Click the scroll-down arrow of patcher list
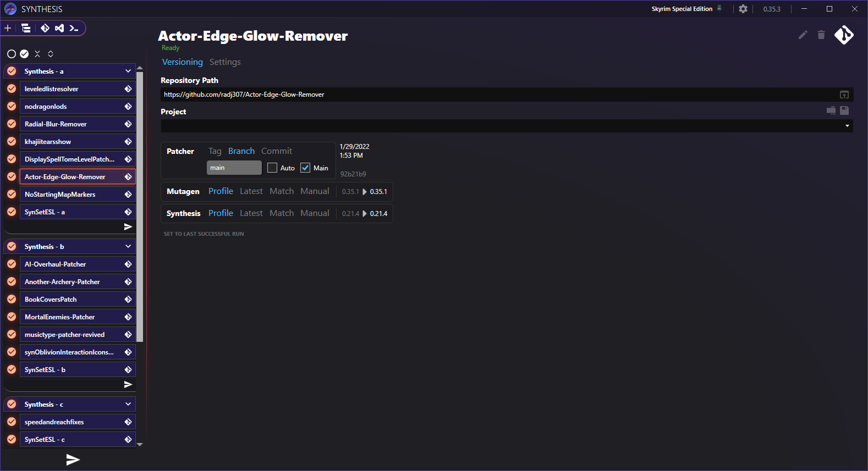The image size is (868, 471). click(140, 444)
